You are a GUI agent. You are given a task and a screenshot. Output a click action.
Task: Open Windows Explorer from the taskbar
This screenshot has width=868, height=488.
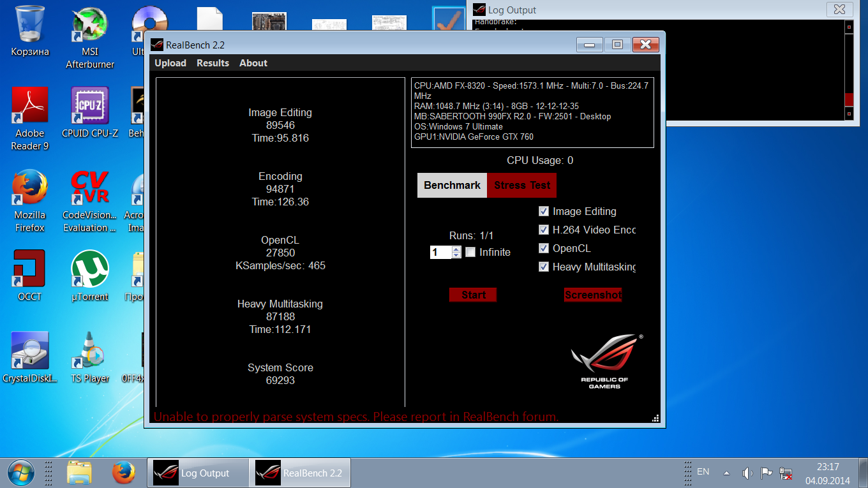(x=80, y=473)
